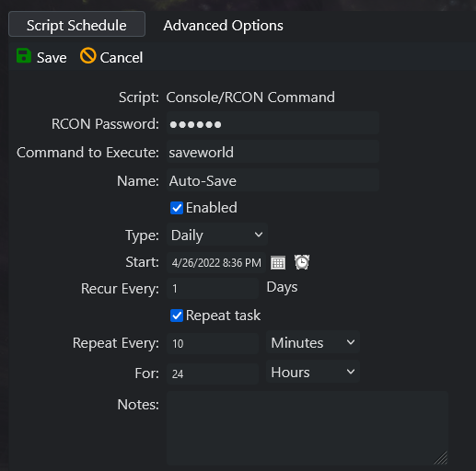476x471 pixels.
Task: Click the Name field containing Auto-Save
Action: click(273, 181)
